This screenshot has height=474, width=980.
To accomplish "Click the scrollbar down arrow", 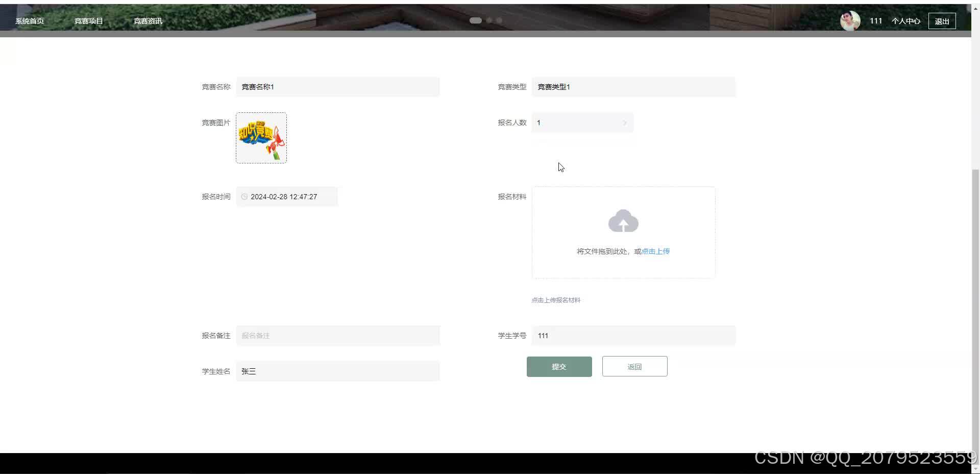I will (x=975, y=469).
